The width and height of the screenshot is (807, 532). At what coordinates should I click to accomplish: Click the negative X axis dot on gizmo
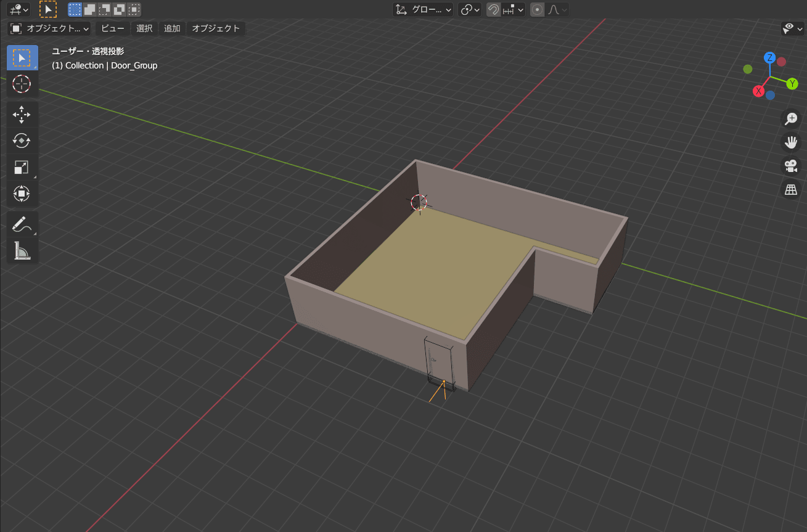(x=781, y=62)
